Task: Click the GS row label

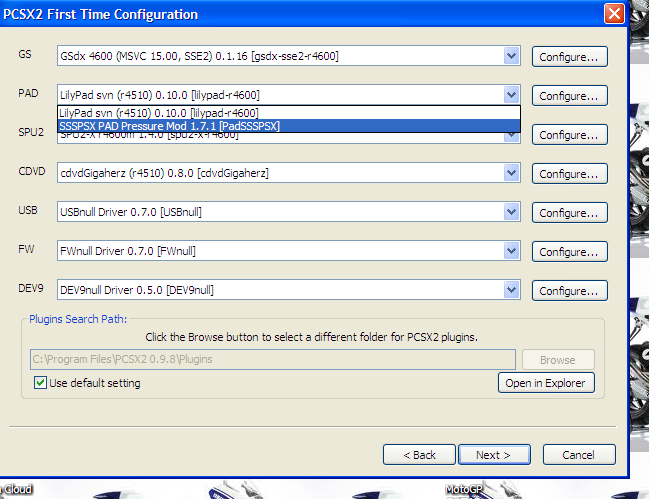Action: click(25, 54)
